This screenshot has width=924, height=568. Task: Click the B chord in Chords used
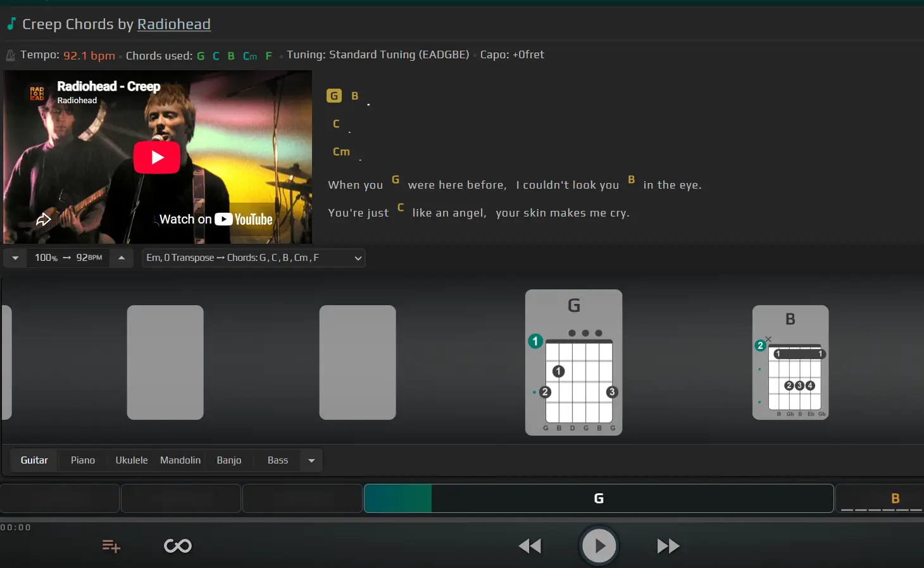[x=231, y=56]
